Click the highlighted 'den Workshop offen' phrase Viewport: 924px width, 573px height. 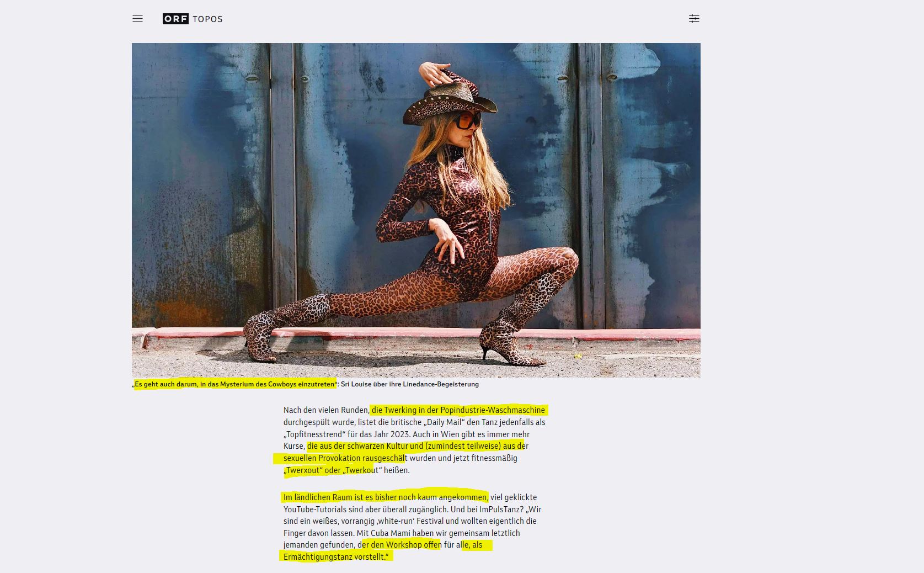405,545
